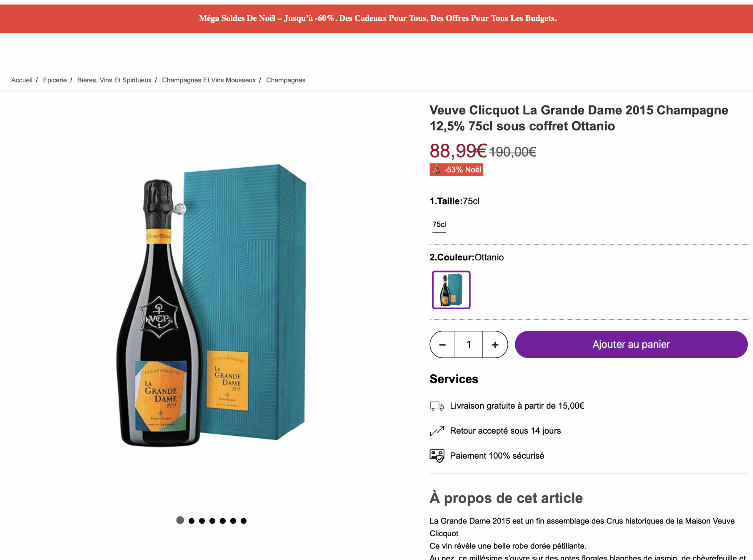Go to the Epicerie breadcrumb
Viewport: 753px width, 560px height.
(x=55, y=80)
